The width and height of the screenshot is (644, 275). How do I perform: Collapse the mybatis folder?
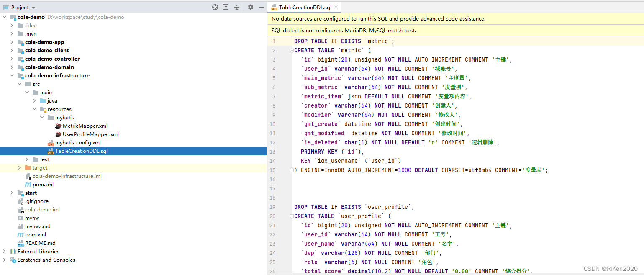(42, 118)
